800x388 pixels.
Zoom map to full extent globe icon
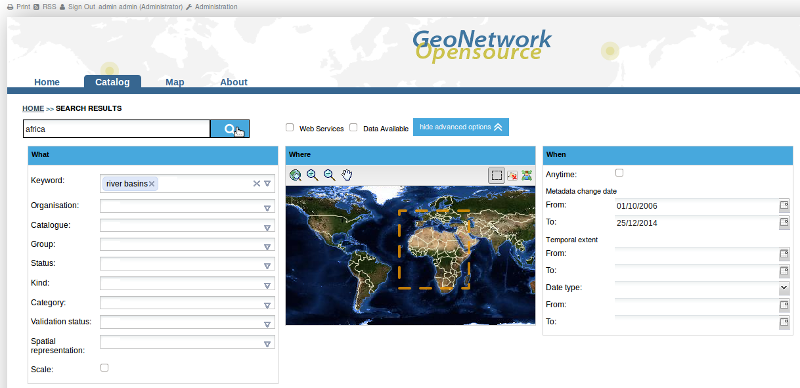pos(295,175)
